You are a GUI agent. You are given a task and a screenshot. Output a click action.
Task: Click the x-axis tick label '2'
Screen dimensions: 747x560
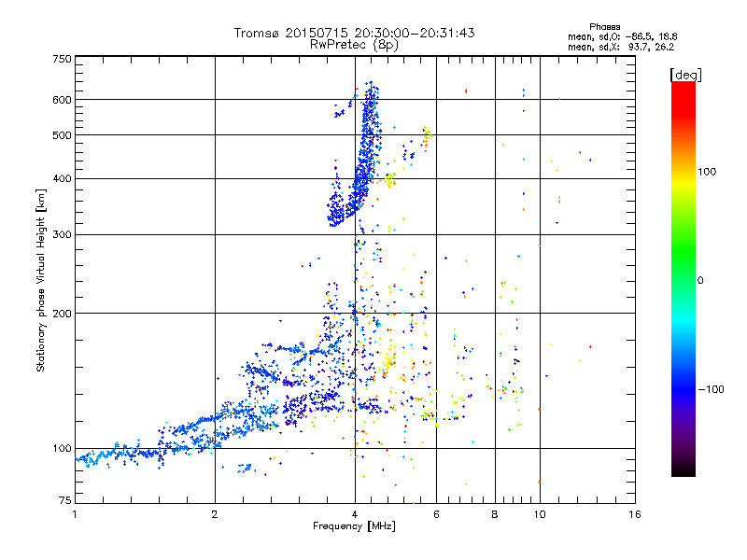coord(215,514)
